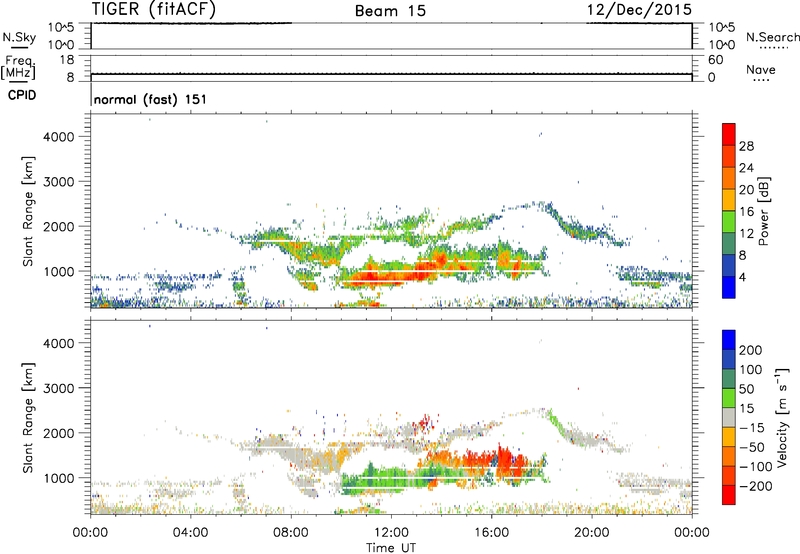Click the -100 label on the velocity color bar

point(755,467)
